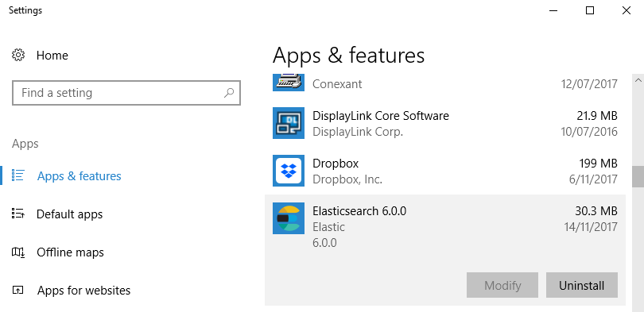Select the Dropbox app name
Image resolution: width=644 pixels, height=312 pixels.
click(x=336, y=164)
